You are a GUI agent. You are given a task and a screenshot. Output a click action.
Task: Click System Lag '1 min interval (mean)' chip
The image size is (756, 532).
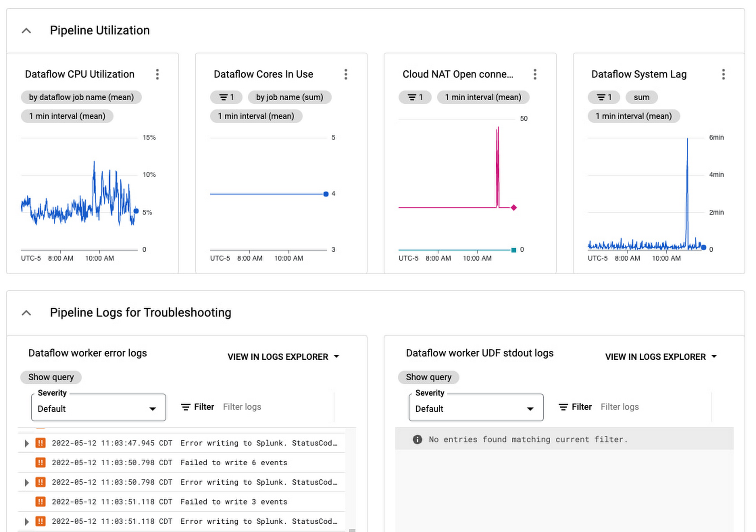(x=634, y=116)
